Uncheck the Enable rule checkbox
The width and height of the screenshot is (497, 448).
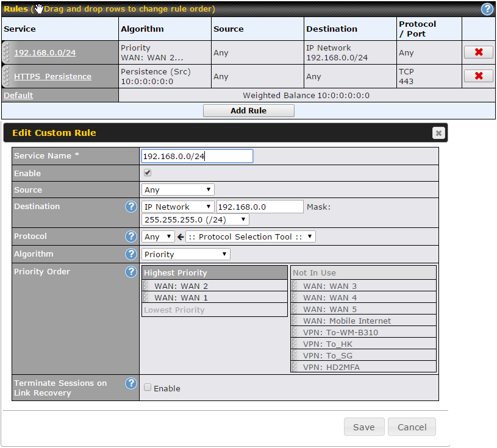(x=148, y=172)
